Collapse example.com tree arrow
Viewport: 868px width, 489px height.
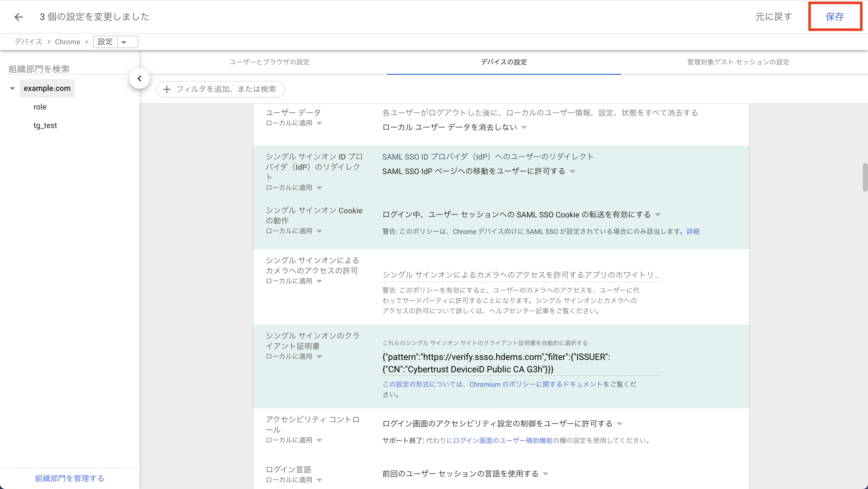point(12,89)
